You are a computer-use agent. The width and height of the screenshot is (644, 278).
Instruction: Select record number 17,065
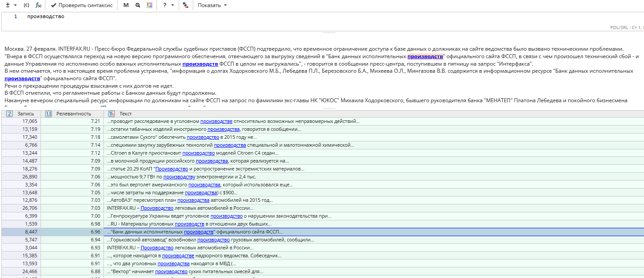30,121
